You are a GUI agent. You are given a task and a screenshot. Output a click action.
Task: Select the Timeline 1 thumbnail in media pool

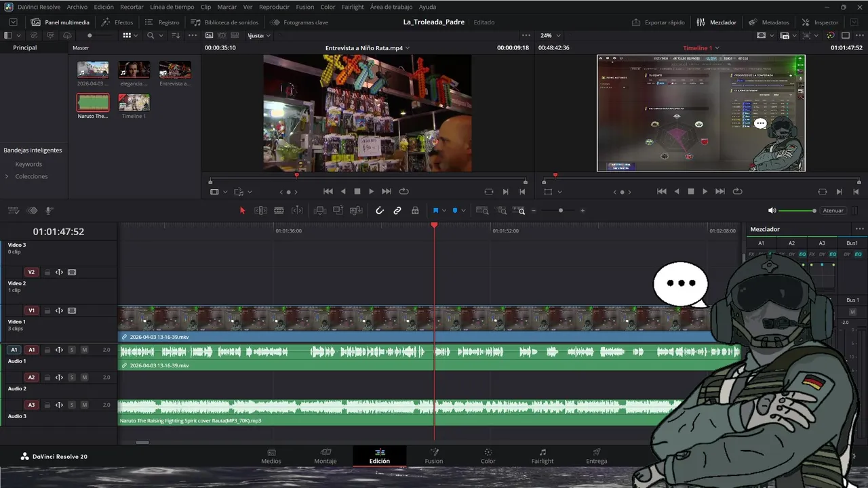(x=134, y=102)
